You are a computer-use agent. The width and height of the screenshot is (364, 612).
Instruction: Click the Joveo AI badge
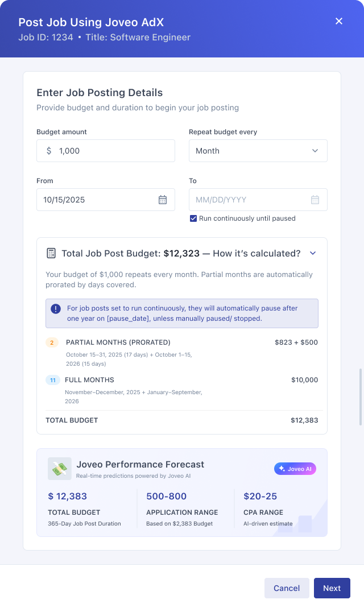coord(295,469)
